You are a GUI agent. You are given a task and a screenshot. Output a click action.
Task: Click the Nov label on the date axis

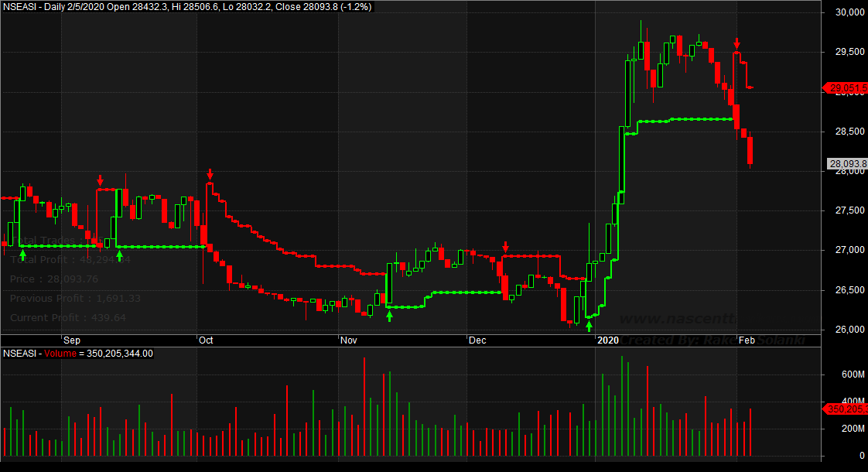(349, 340)
